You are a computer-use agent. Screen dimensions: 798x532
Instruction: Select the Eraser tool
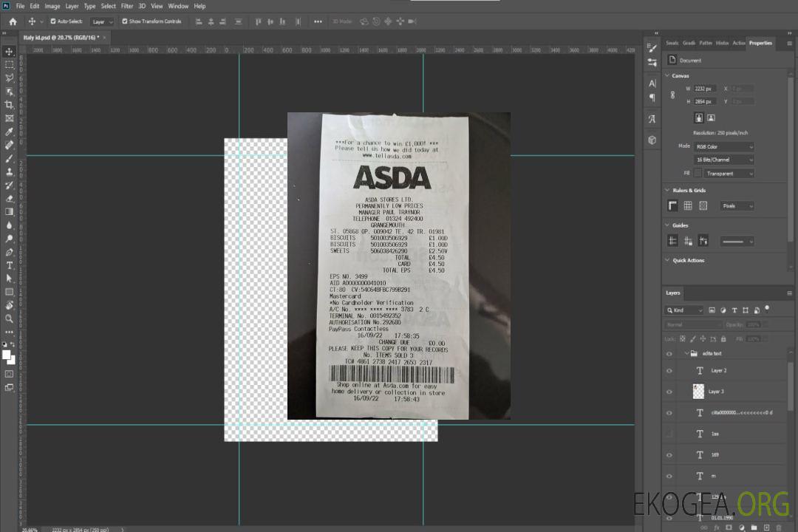point(9,199)
